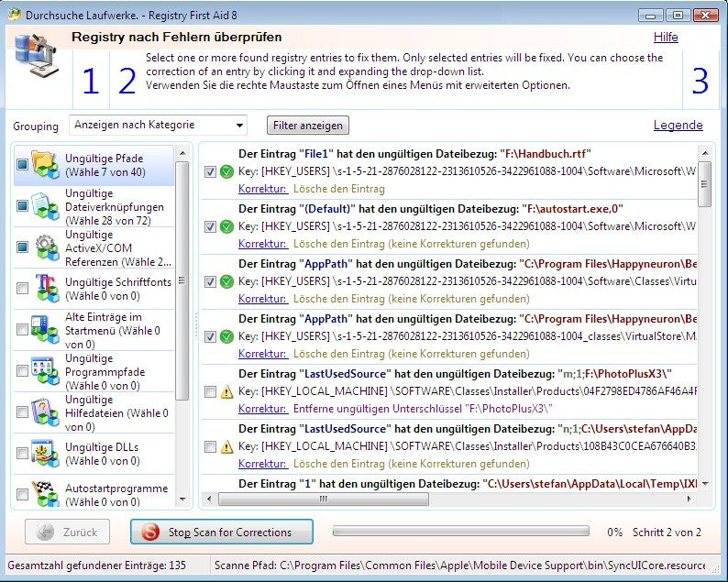
Task: Click the Autostartprogramme flag icon
Action: click(x=46, y=494)
